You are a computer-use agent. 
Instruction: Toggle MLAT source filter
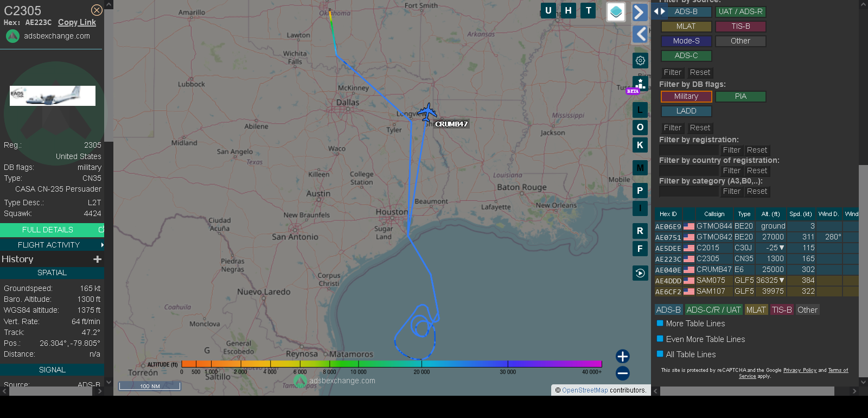click(686, 26)
